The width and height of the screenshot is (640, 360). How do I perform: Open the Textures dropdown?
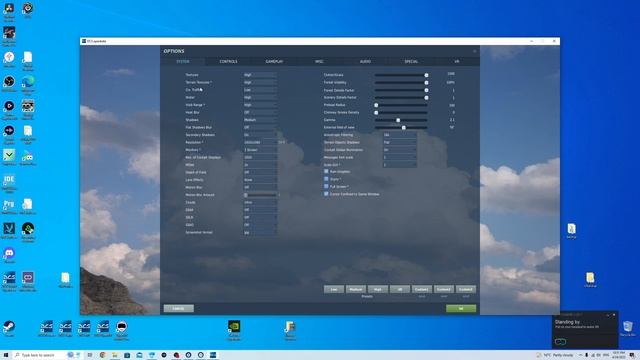point(260,75)
